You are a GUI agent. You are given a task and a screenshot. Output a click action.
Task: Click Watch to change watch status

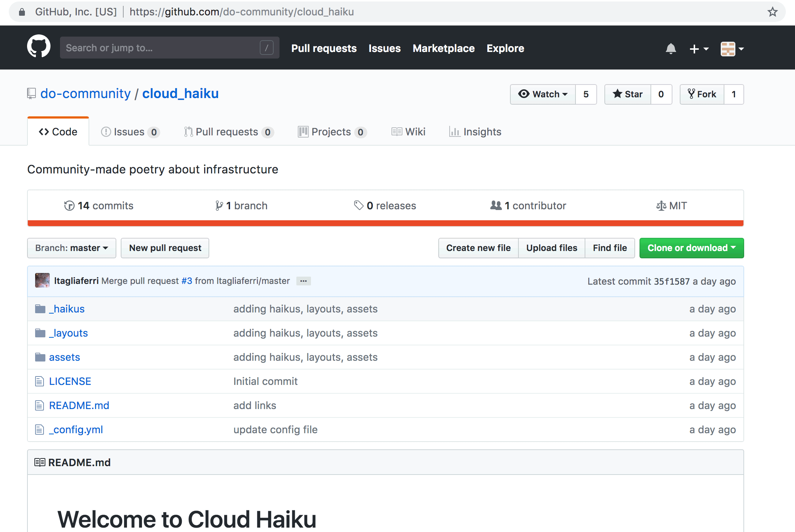[543, 94]
